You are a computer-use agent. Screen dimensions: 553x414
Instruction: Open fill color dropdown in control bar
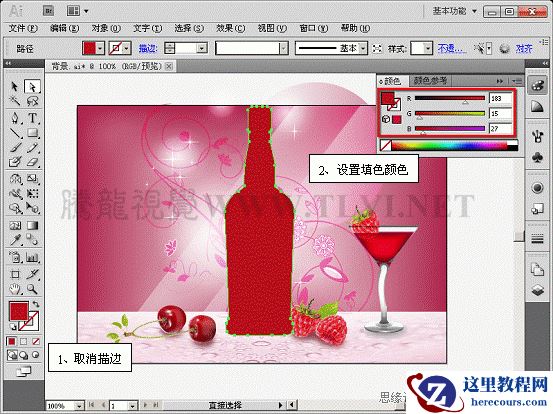click(101, 48)
